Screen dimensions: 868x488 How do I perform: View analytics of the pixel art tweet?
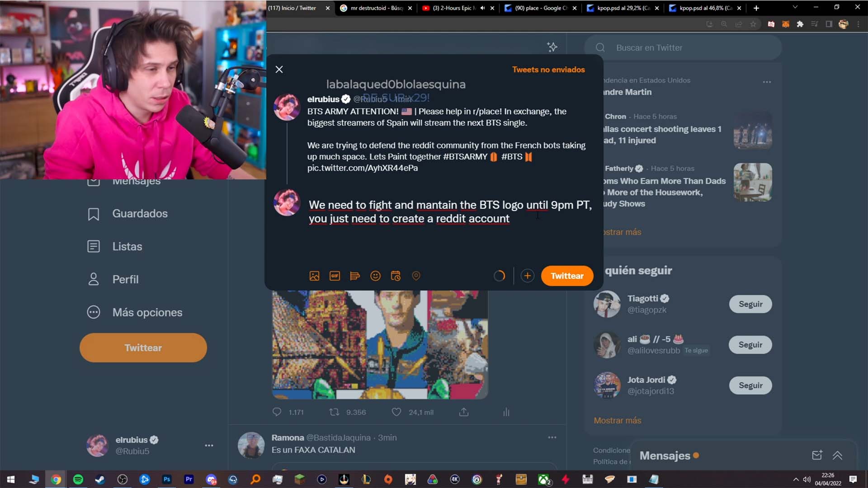click(x=506, y=412)
